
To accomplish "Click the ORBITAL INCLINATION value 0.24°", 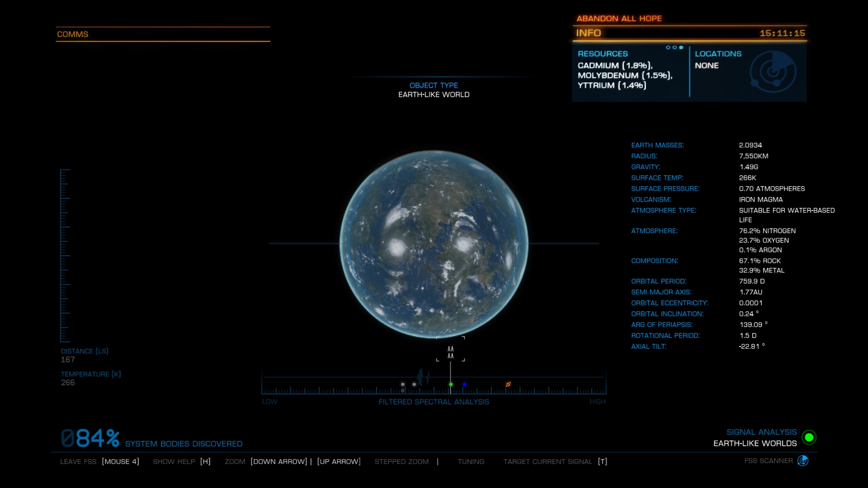I will pos(749,314).
